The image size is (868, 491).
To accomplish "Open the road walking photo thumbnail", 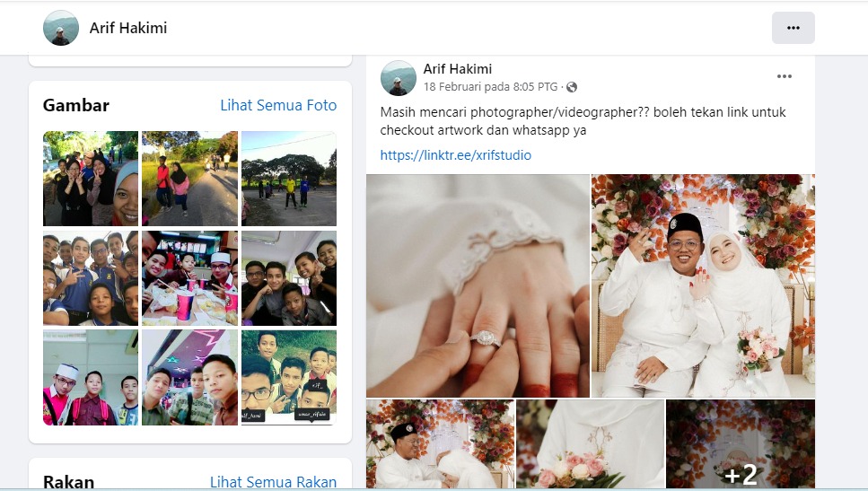I will point(189,178).
